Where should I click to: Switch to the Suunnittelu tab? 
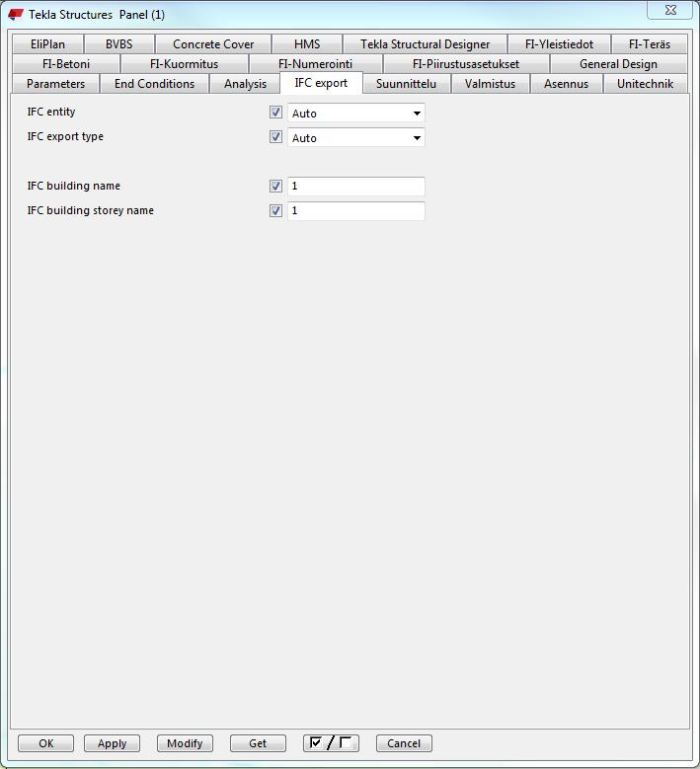point(406,83)
